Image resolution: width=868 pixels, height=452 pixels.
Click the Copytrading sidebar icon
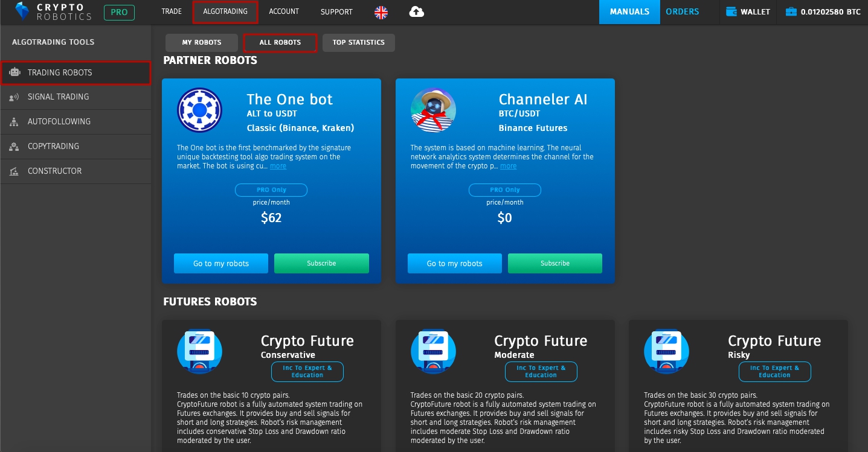[14, 147]
